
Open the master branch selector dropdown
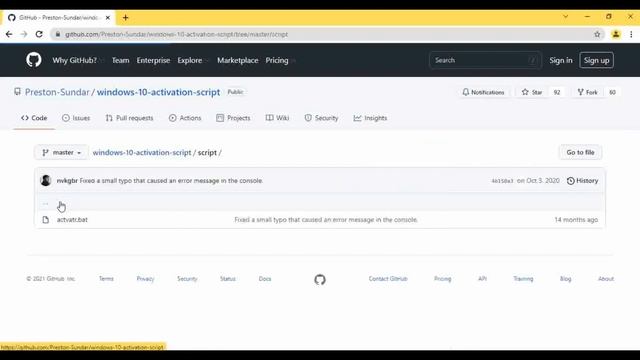coord(61,152)
